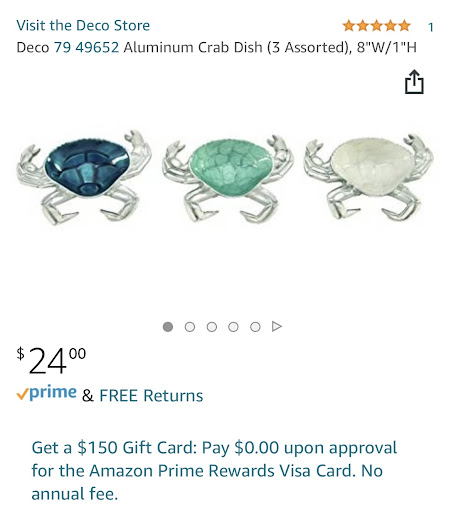Click the play triangle after the carousel dots

coord(277,326)
